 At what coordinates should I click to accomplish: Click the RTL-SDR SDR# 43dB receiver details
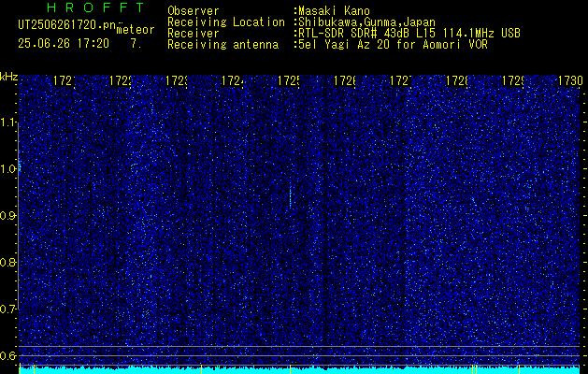[x=408, y=34]
